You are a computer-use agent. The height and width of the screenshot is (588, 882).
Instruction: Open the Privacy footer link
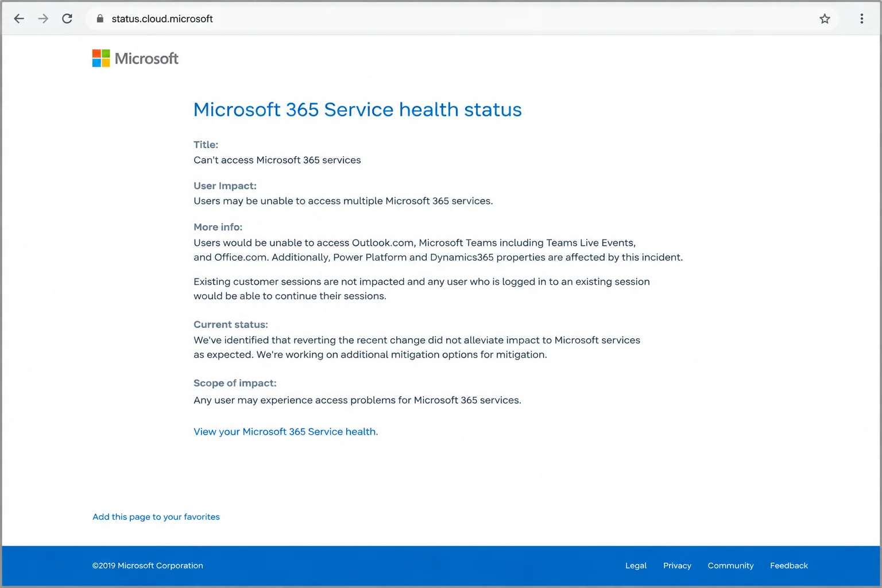pos(677,566)
